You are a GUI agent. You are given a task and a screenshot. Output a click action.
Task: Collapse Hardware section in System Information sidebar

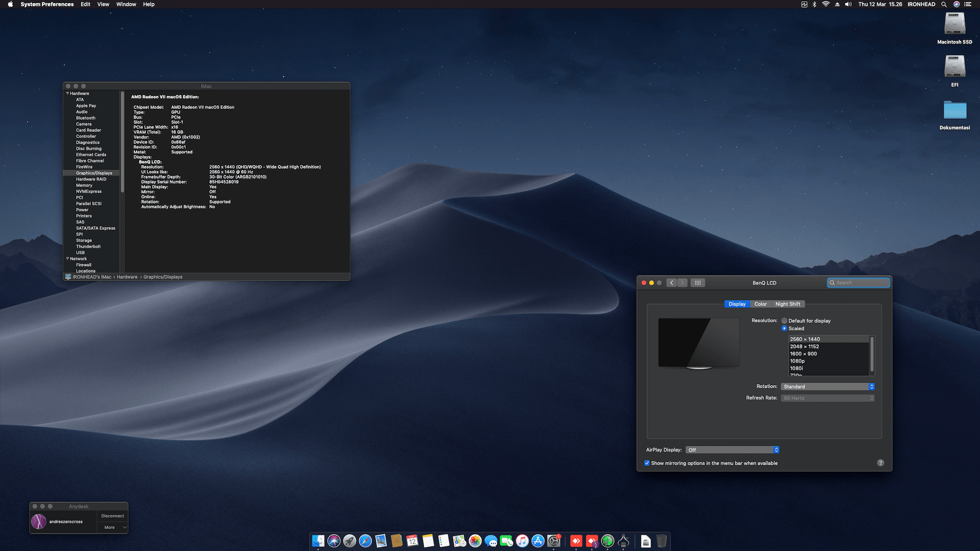[67, 93]
